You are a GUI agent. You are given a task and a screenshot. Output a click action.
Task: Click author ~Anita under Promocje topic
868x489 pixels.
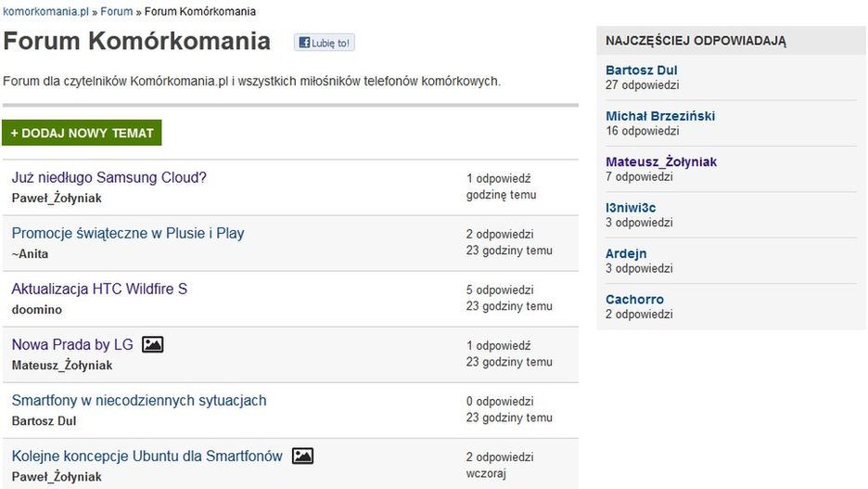30,254
